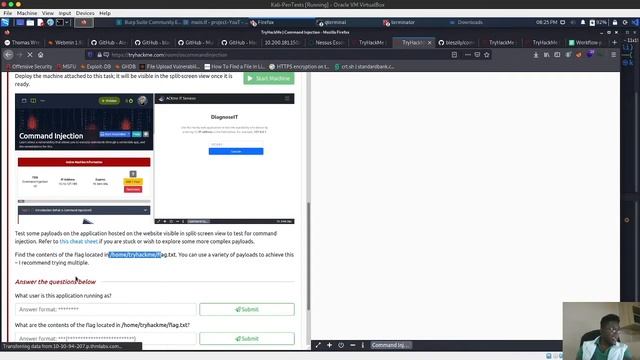Click the 'What user' answer input field
The width and height of the screenshot is (640, 360).
pos(105,309)
